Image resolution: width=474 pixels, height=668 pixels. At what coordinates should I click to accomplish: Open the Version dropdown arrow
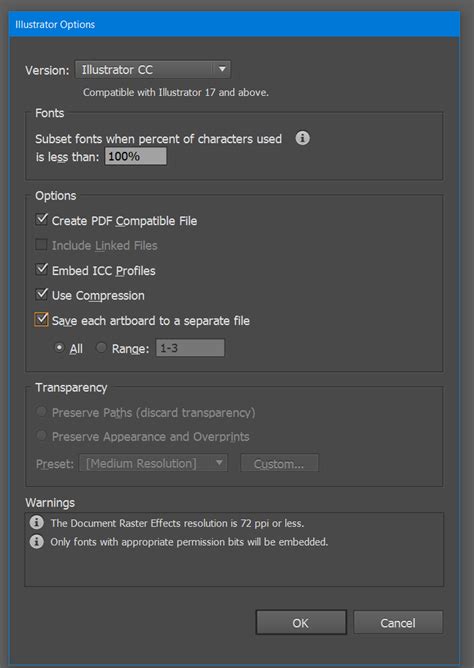221,69
